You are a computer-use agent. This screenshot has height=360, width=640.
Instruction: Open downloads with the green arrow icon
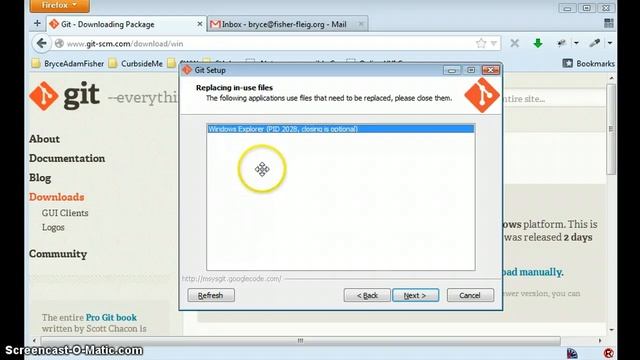click(538, 43)
